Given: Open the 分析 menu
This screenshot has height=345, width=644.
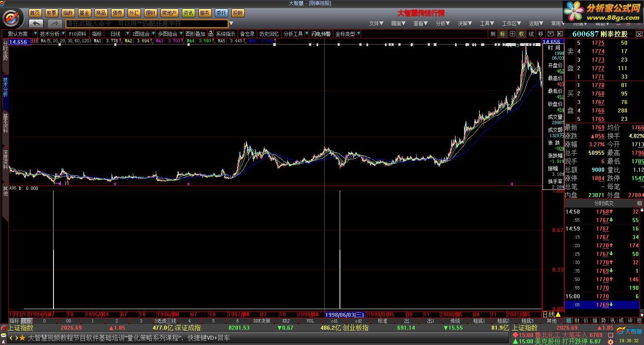Looking at the screenshot, I should (x=443, y=23).
